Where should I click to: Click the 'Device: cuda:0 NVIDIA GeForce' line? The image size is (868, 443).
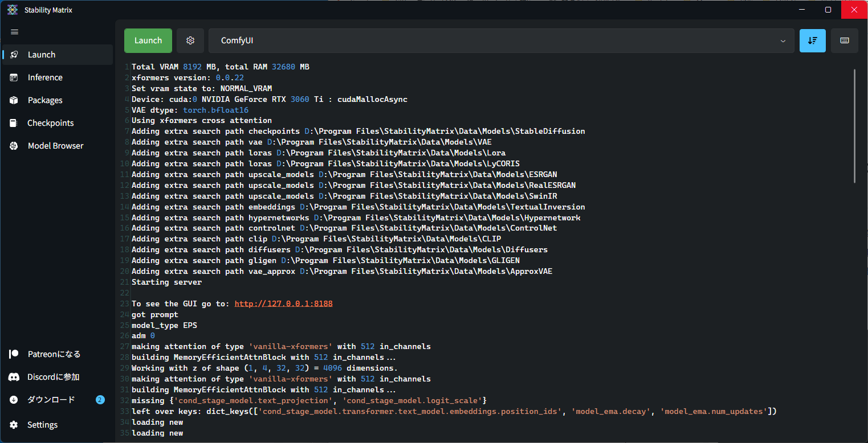tap(270, 99)
